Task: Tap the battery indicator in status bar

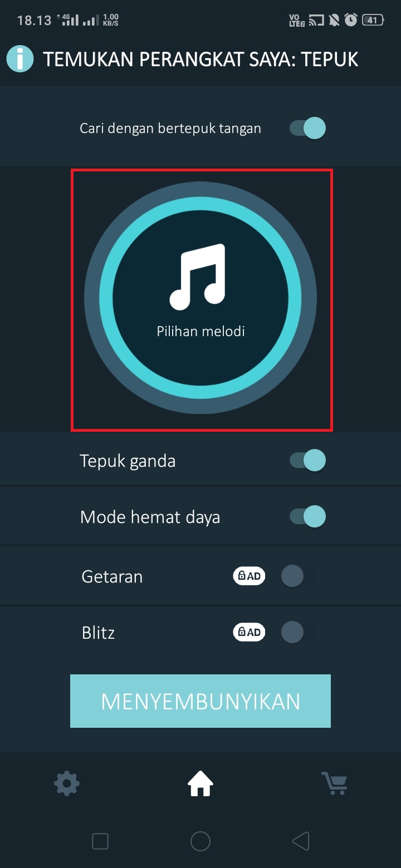Action: coord(373,21)
